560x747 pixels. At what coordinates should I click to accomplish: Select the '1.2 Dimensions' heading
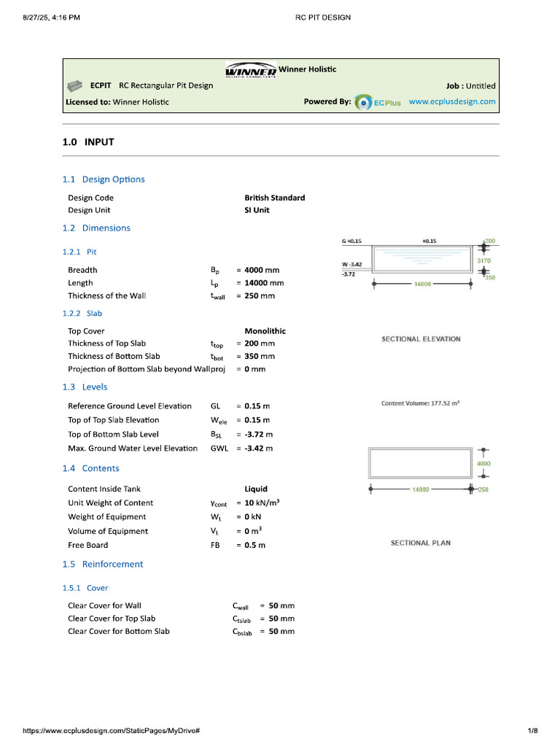pos(96,228)
